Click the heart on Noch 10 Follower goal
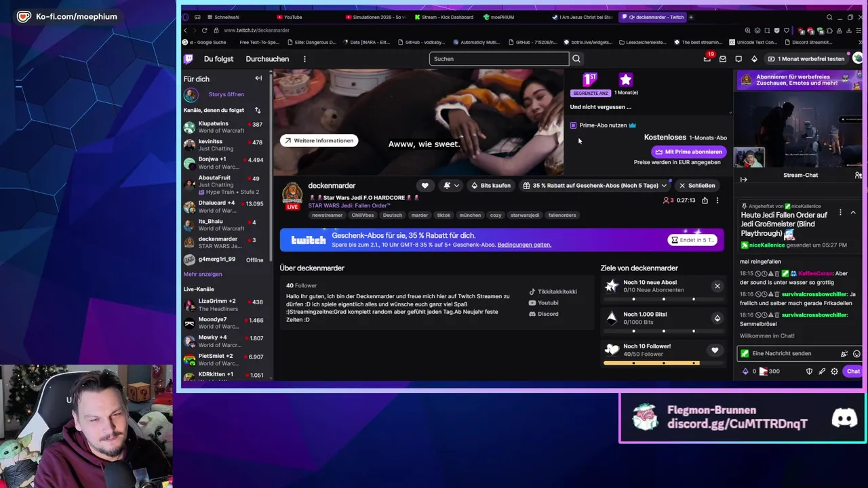The height and width of the screenshot is (488, 868). (715, 350)
